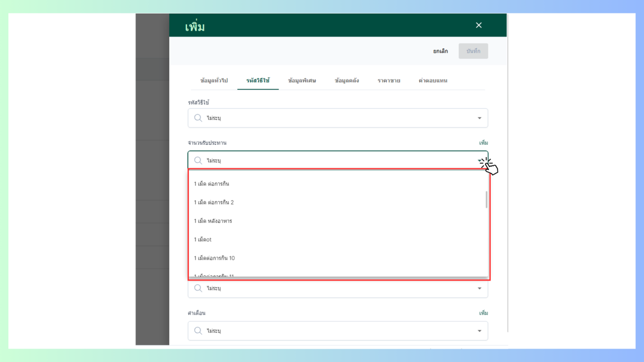Select option 1 เม็ด หลังอาหาร

tap(338, 221)
